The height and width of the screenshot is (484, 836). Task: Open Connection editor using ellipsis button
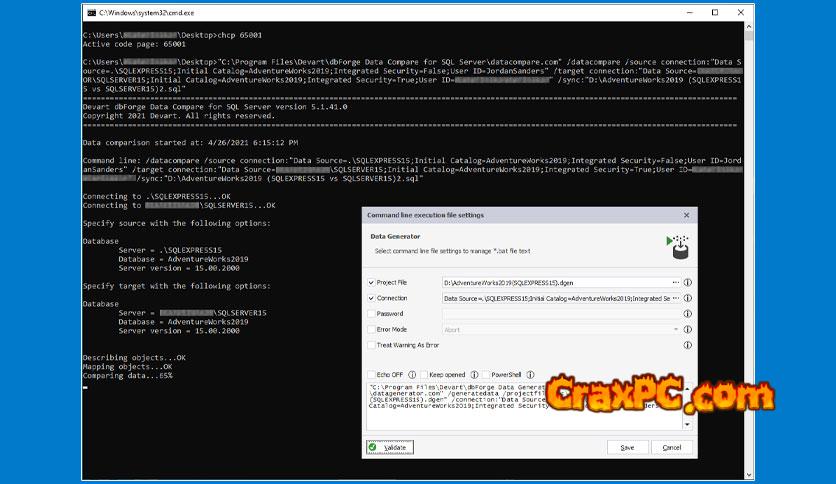point(676,298)
